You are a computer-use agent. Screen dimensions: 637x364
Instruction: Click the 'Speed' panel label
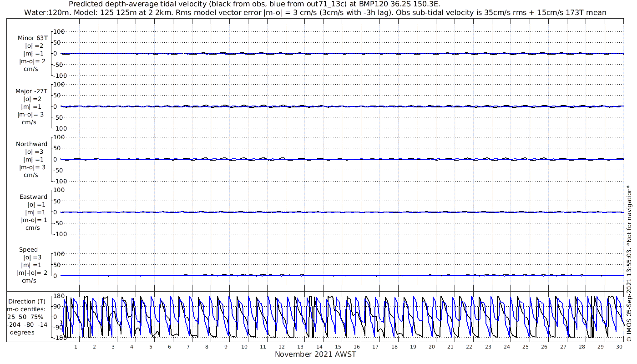click(28, 249)
